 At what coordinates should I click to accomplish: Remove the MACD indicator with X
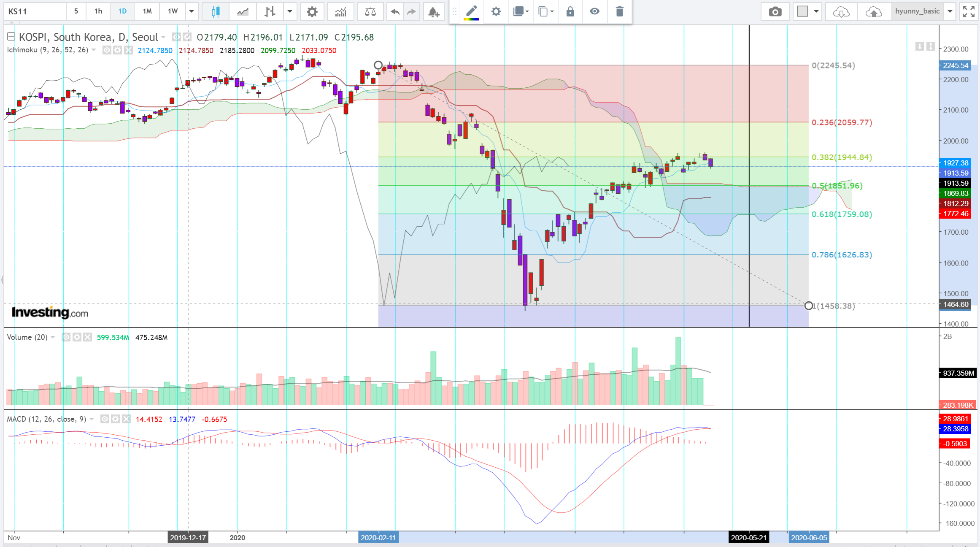126,419
